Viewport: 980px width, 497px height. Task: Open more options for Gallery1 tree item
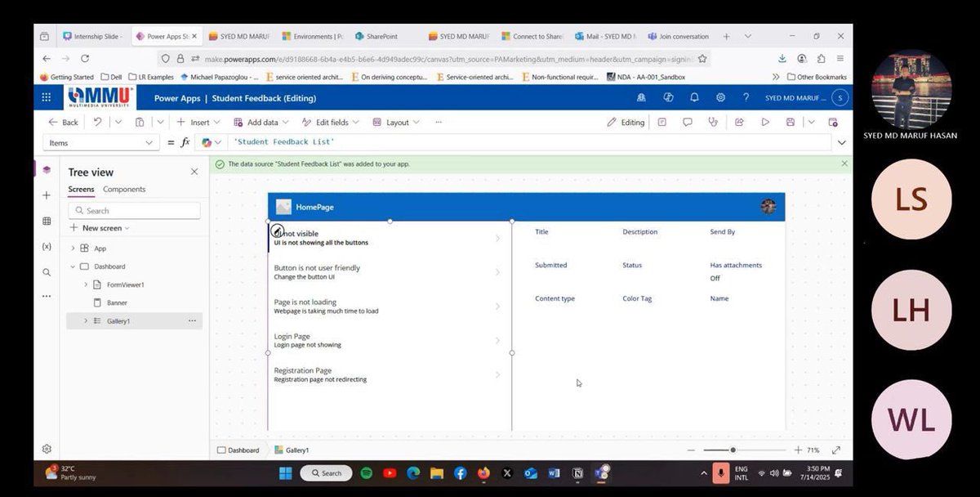[192, 321]
